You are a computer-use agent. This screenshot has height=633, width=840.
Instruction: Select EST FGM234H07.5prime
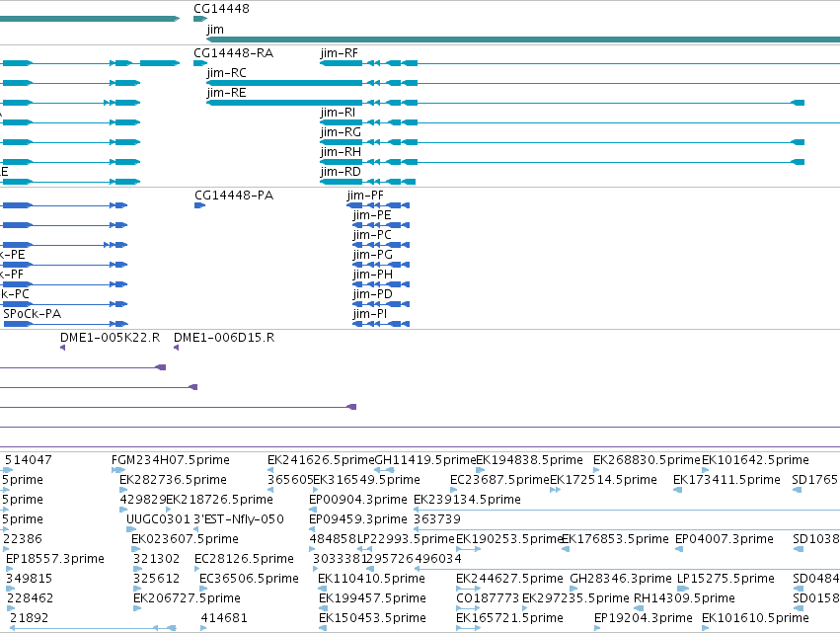point(171,460)
